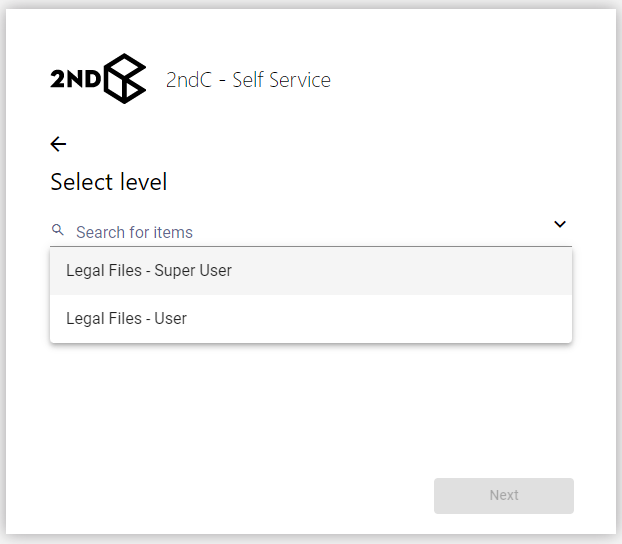
Task: Click the magnifier search icon
Action: (58, 230)
